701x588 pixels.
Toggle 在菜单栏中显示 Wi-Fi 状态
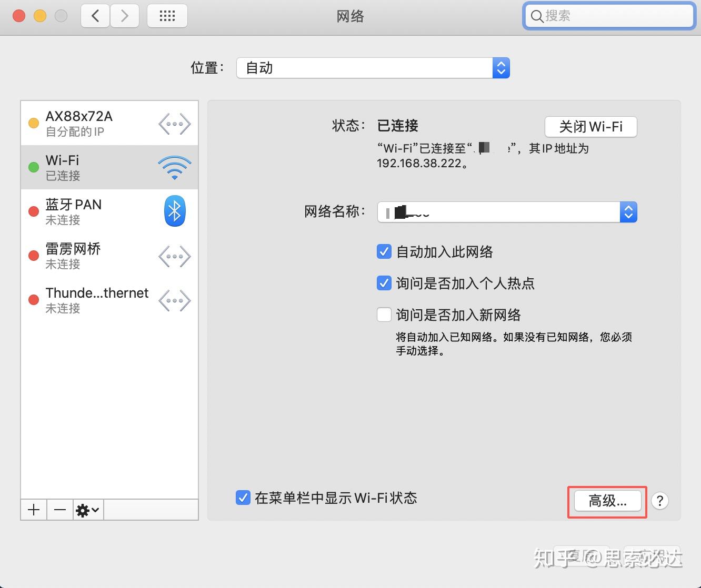tap(243, 498)
